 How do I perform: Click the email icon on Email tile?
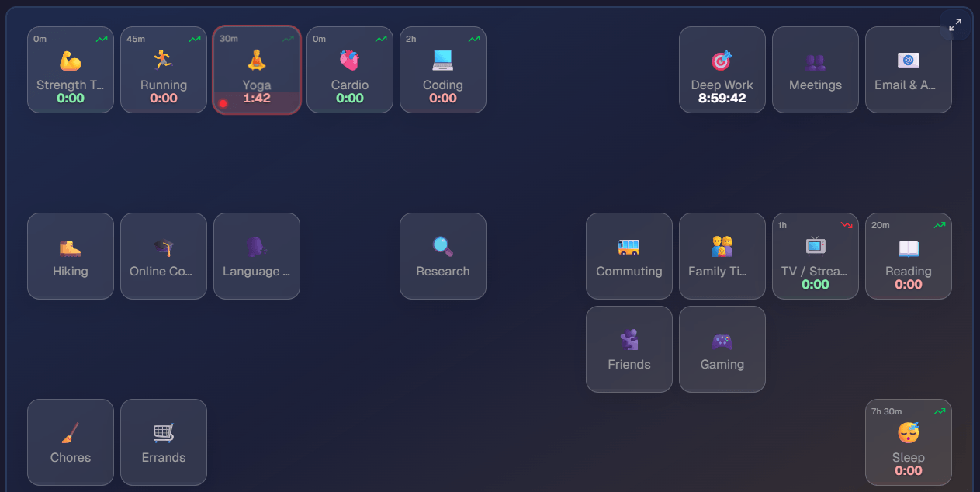pos(909,61)
